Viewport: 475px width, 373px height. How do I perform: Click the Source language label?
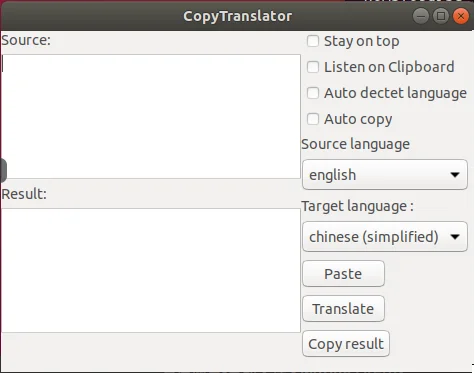(x=356, y=144)
